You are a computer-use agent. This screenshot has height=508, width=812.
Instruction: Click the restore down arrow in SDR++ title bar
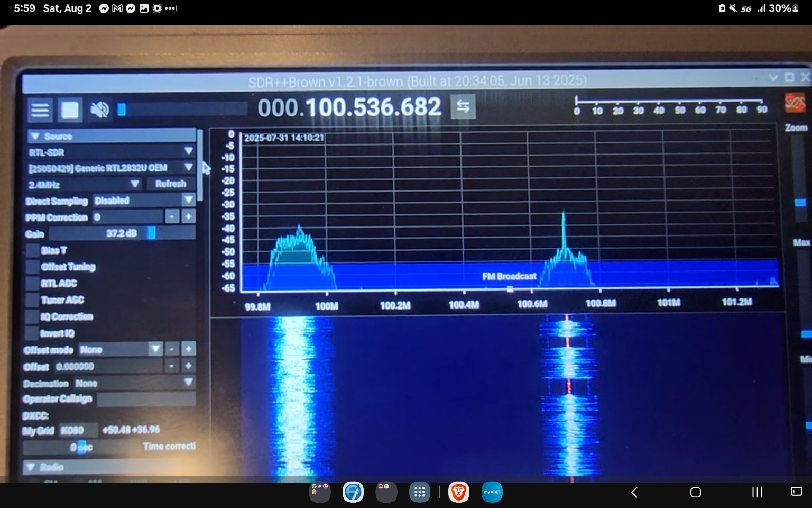tap(773, 77)
